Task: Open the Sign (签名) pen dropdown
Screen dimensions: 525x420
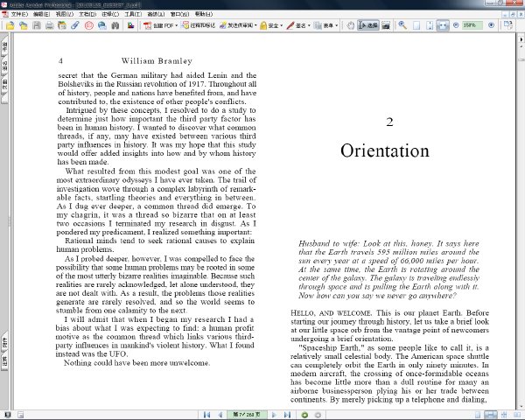Action: click(298, 25)
